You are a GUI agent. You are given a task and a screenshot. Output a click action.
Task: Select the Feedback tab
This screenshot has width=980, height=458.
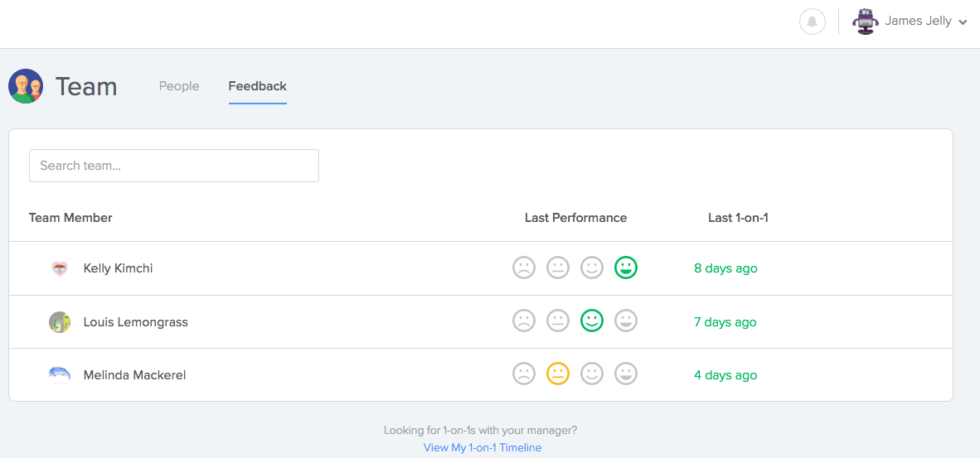pyautogui.click(x=258, y=86)
